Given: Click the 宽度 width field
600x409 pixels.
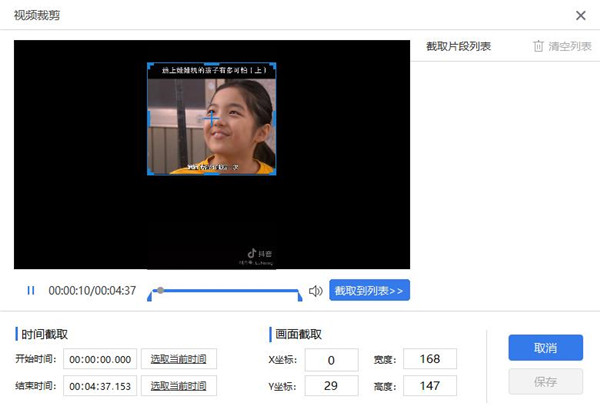Looking at the screenshot, I should click(430, 359).
